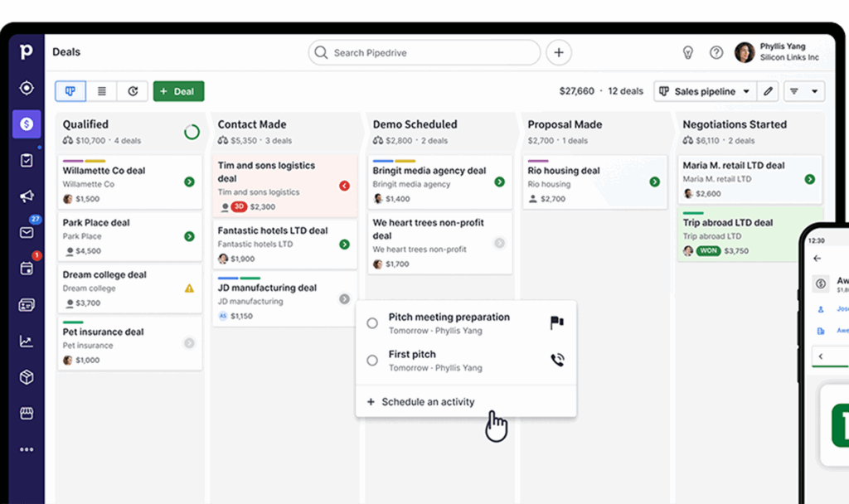Open the help question mark icon
The width and height of the screenshot is (849, 504).
(x=716, y=52)
